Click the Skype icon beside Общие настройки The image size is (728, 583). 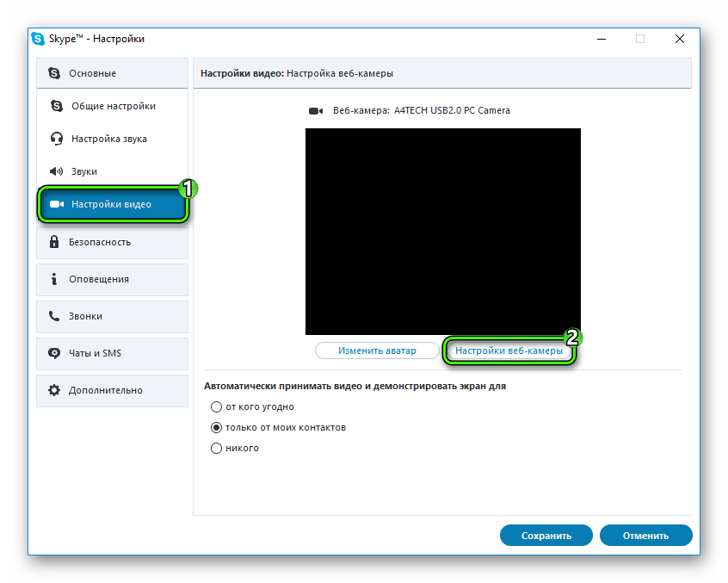point(57,106)
